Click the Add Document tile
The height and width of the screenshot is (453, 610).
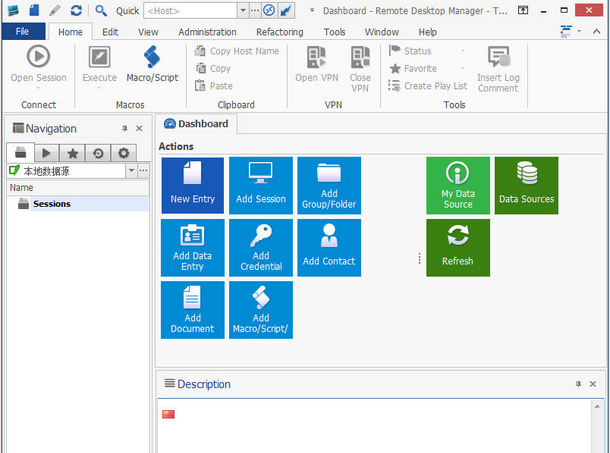coord(193,310)
